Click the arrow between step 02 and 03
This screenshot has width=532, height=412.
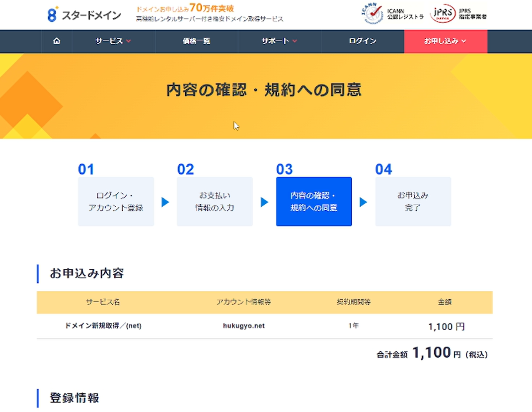[x=264, y=202]
